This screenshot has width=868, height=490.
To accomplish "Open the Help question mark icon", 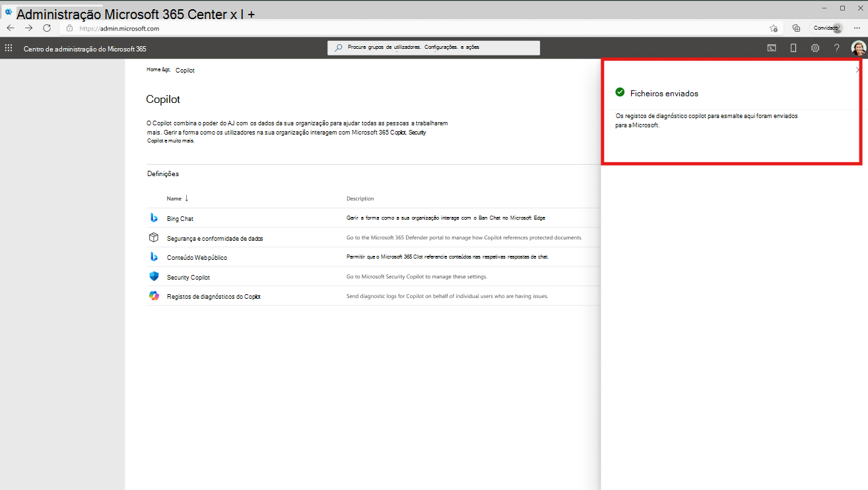I will click(x=836, y=48).
